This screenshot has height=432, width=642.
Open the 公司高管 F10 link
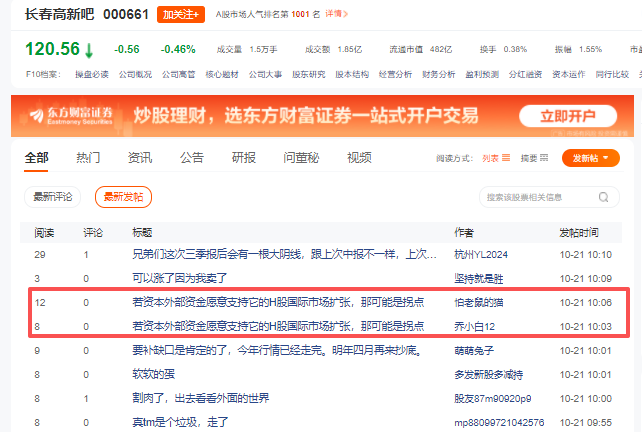[179, 75]
